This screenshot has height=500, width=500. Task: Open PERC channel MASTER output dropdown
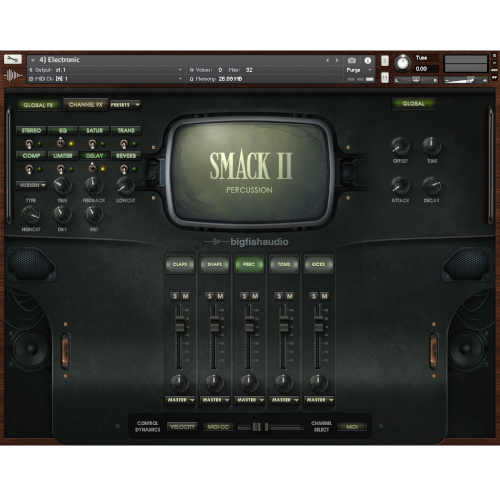(x=249, y=400)
